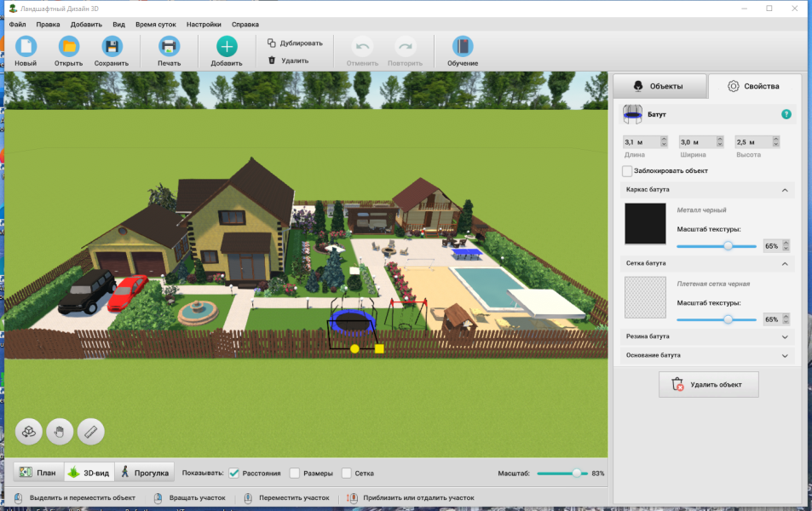This screenshot has width=812, height=511.
Task: Click the Печать printer icon
Action: (x=169, y=47)
